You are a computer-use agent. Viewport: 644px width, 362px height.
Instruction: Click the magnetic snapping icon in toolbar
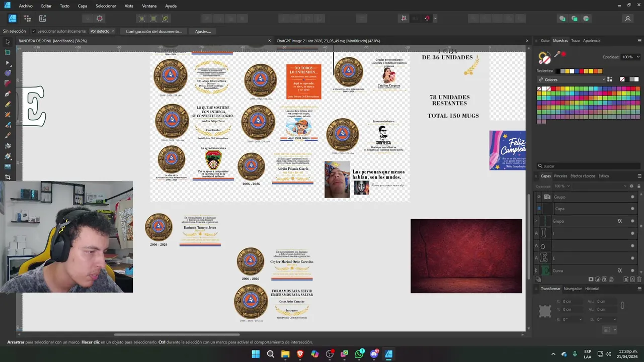click(427, 19)
